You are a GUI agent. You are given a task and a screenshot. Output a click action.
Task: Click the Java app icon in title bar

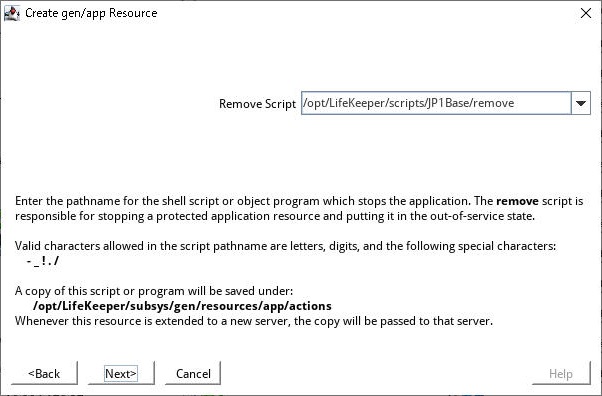coord(12,13)
